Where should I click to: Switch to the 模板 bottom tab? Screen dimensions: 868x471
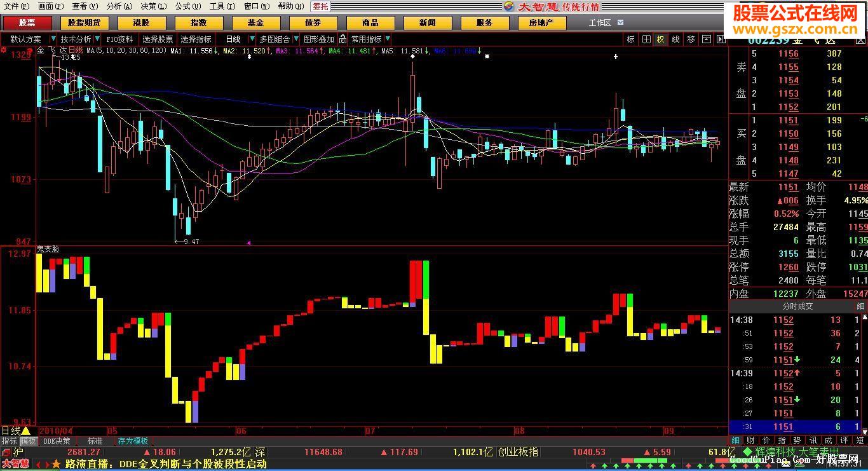29,441
